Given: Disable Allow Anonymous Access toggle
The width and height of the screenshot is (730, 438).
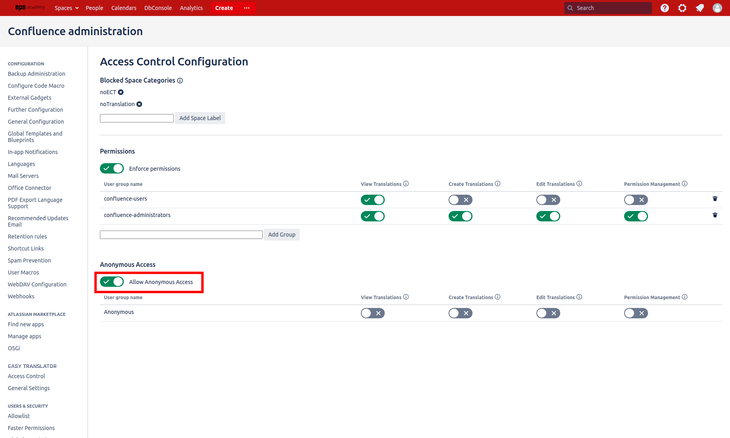Looking at the screenshot, I should 112,282.
